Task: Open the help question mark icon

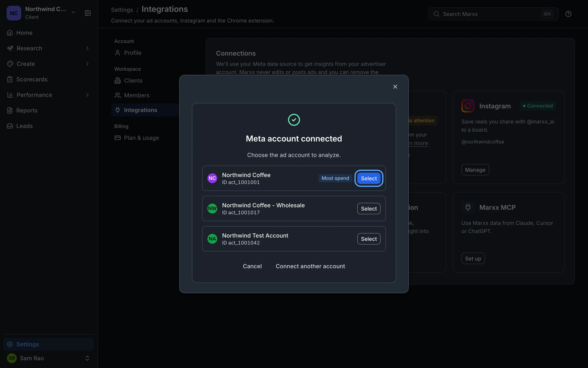Action: click(568, 14)
